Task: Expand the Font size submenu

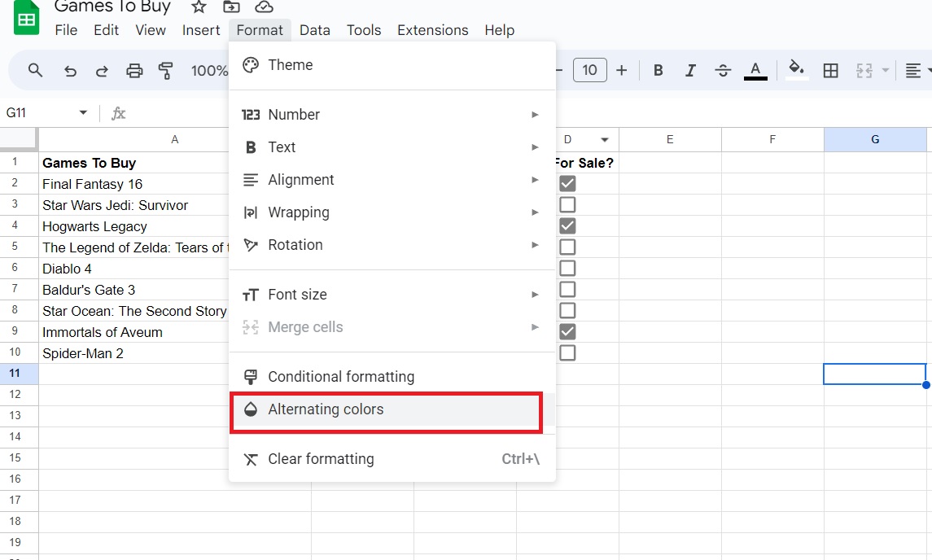Action: pos(392,295)
